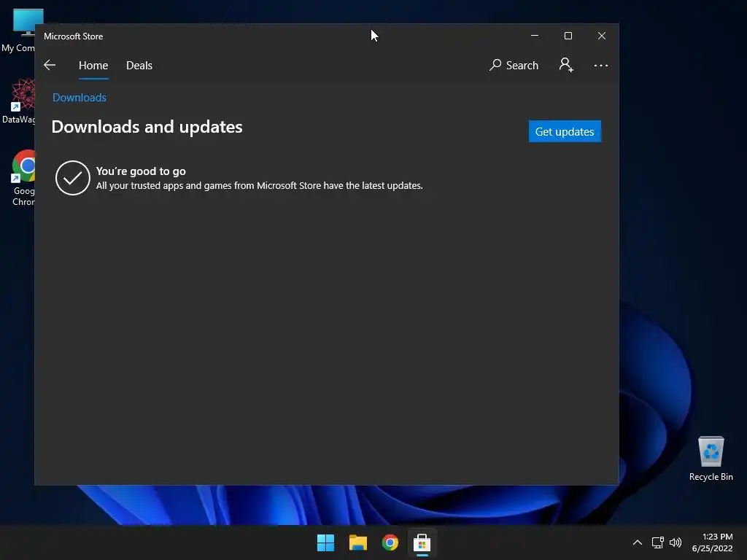
Task: Follow the Downloads breadcrumb link
Action: tap(79, 98)
